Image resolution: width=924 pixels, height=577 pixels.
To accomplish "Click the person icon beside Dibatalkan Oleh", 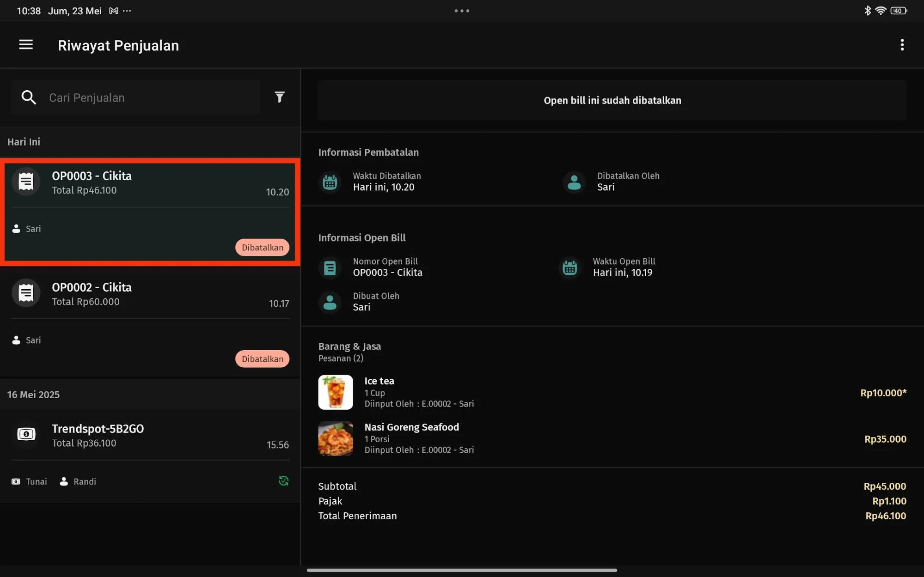I will click(574, 182).
